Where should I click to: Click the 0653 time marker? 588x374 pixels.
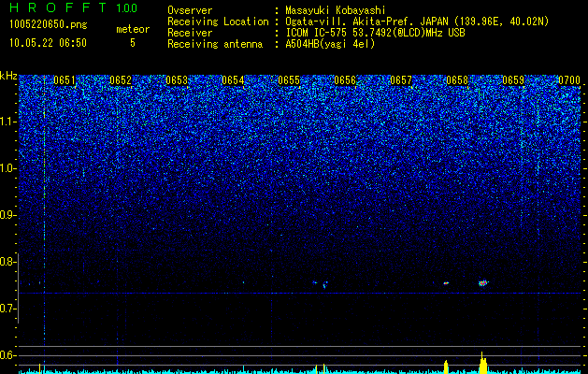[x=177, y=80]
